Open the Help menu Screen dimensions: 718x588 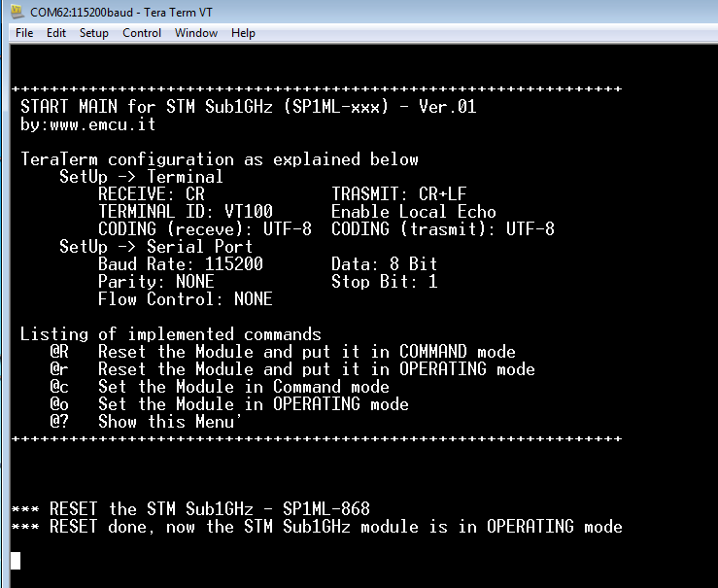click(243, 33)
